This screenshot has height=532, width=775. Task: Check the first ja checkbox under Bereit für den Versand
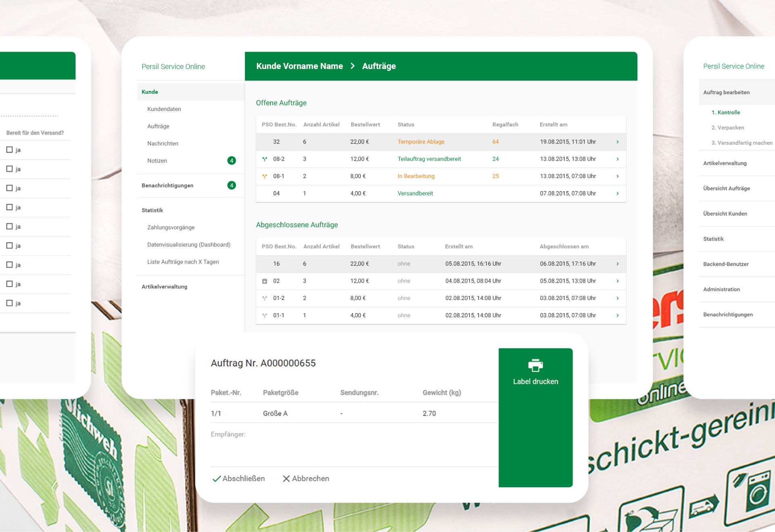(9, 149)
